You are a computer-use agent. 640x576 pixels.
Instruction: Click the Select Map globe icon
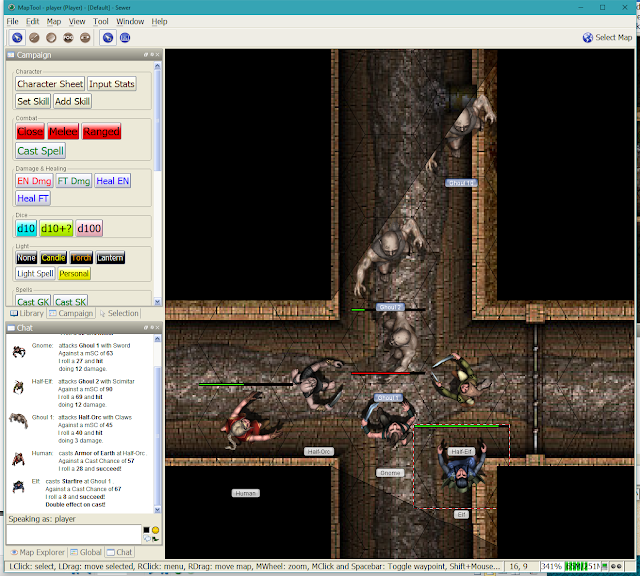(x=587, y=38)
